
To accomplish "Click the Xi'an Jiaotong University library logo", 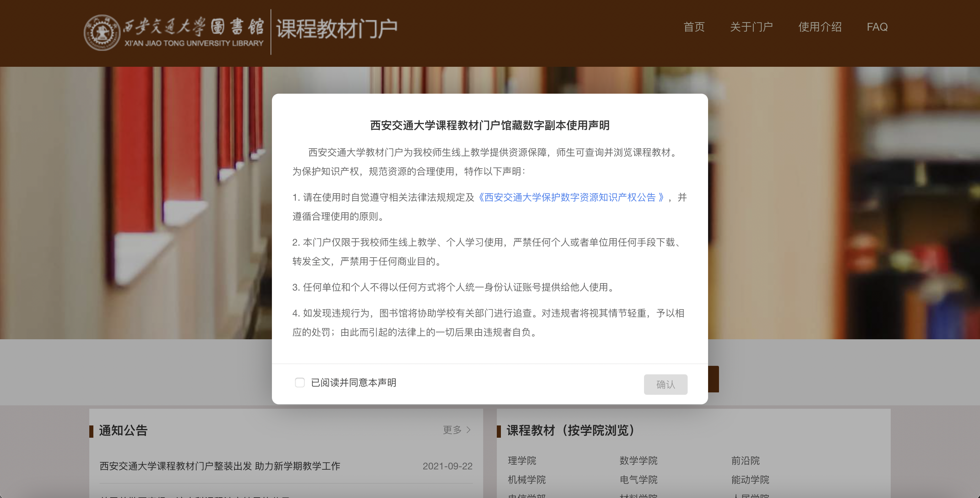I will click(x=173, y=33).
